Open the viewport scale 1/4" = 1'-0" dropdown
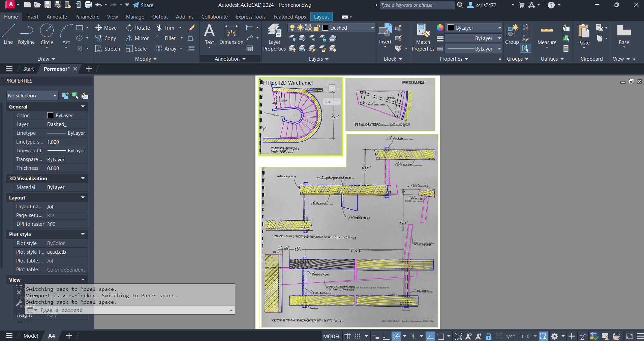Viewport: 644px width, 341px height. [521, 336]
